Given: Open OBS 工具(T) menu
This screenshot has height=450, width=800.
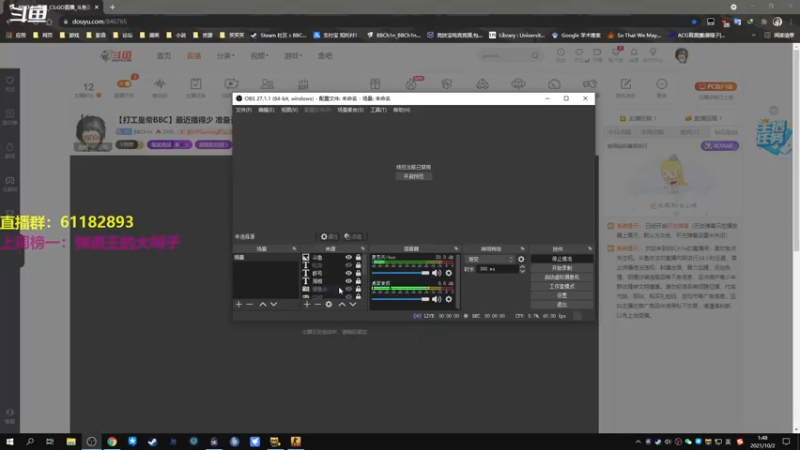Looking at the screenshot, I should (378, 110).
